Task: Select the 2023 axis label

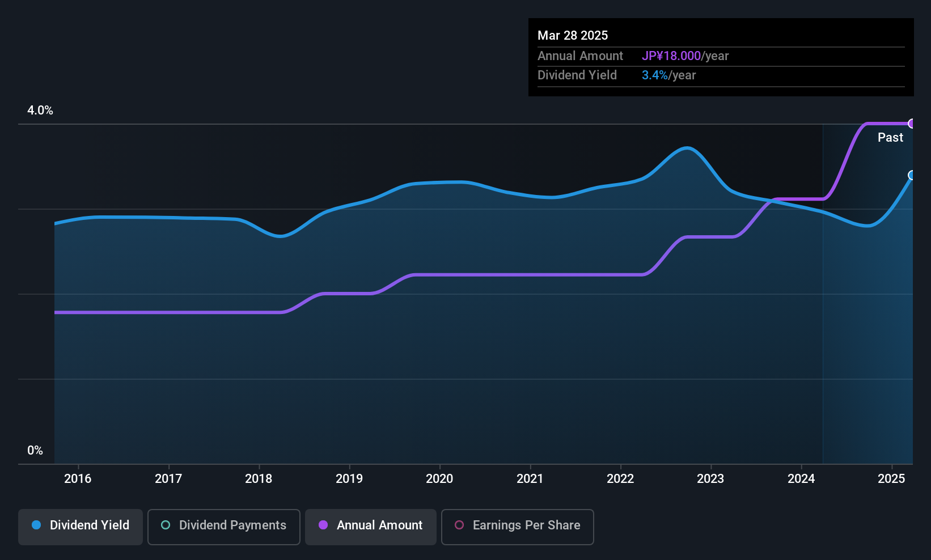Action: pos(710,478)
